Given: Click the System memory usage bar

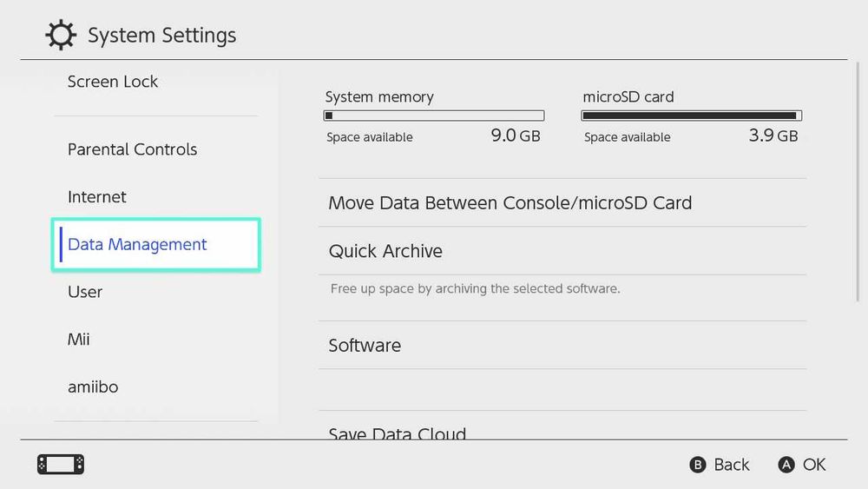Looking at the screenshot, I should (x=434, y=116).
